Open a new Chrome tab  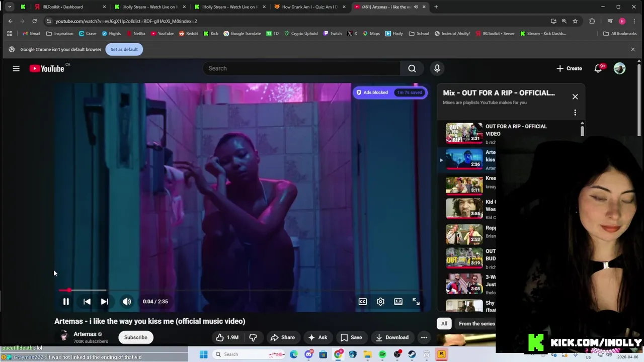(x=436, y=7)
